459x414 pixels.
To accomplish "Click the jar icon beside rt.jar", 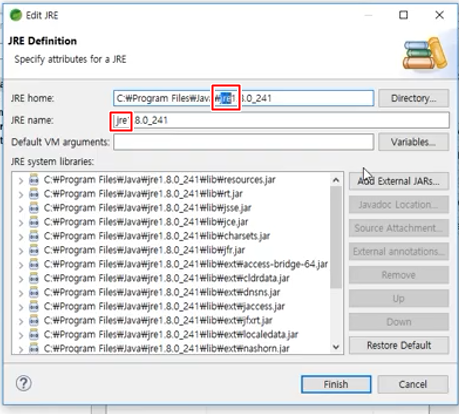I will point(34,194).
